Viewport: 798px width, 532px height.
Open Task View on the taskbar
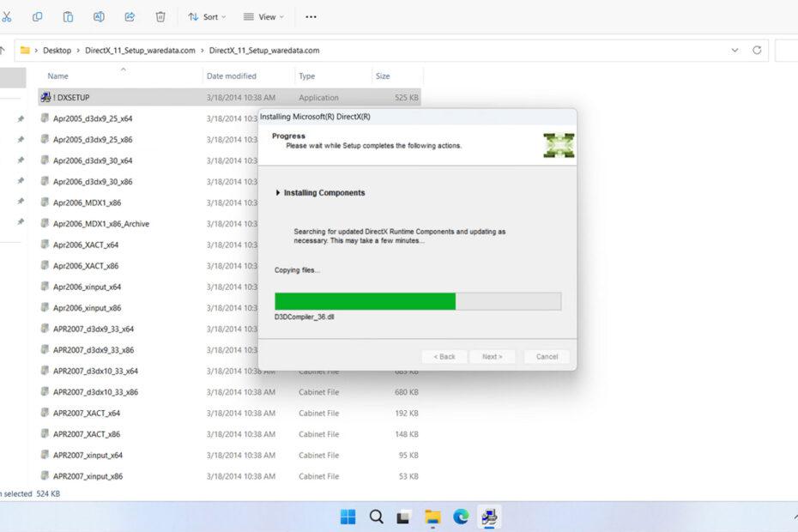tap(403, 517)
